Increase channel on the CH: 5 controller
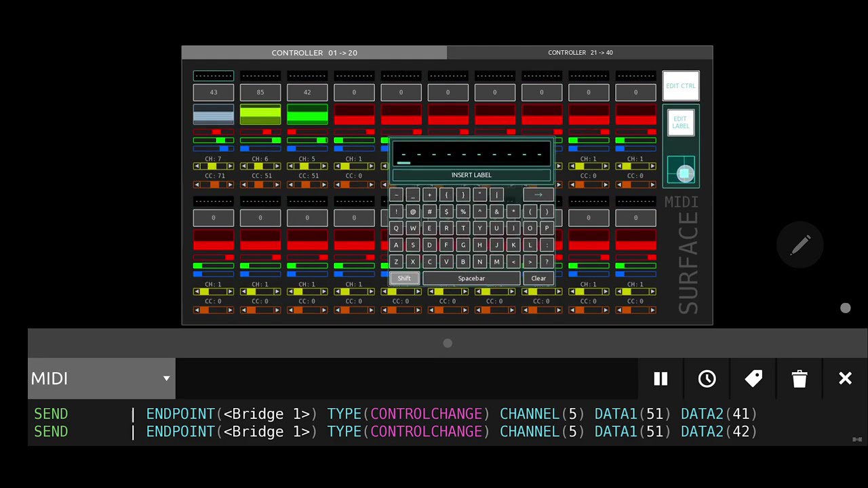 tap(324, 166)
